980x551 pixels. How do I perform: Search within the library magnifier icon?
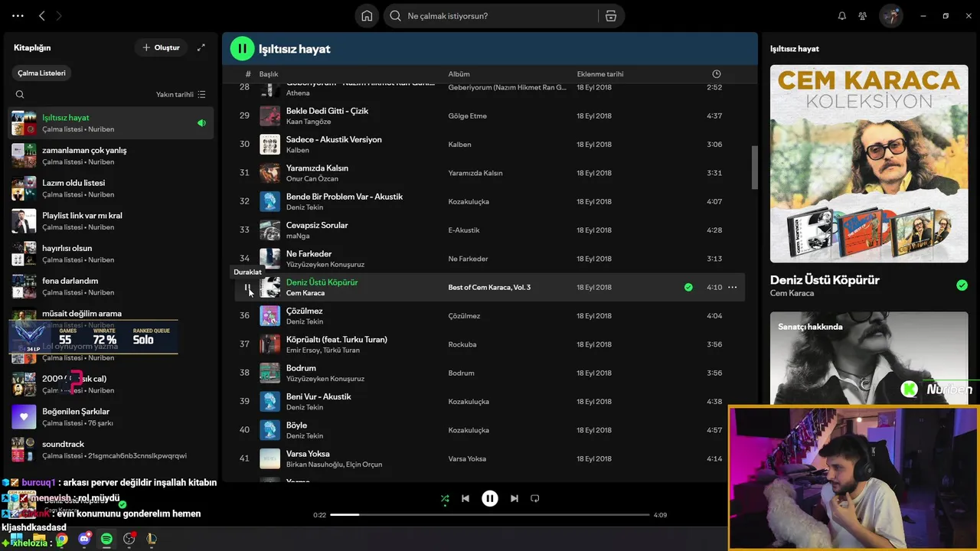20,95
